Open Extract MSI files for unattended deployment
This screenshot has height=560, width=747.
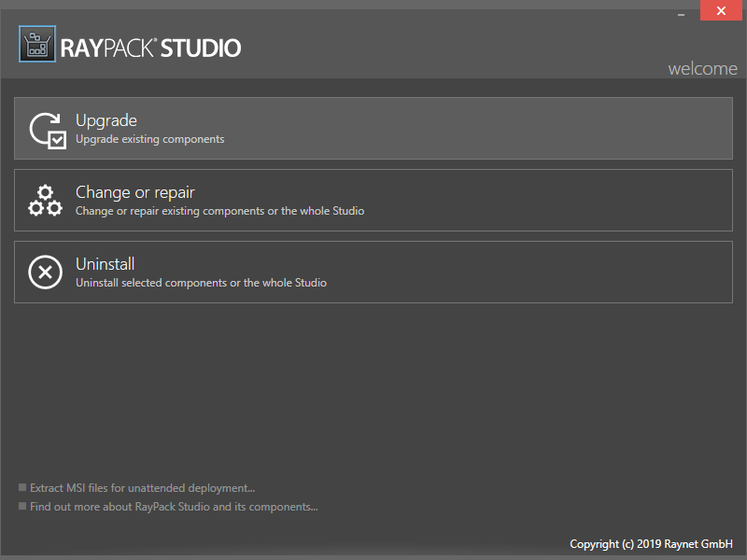point(142,487)
